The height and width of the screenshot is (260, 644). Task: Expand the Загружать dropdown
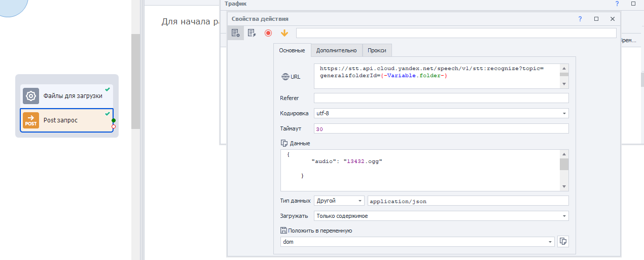coord(564,216)
